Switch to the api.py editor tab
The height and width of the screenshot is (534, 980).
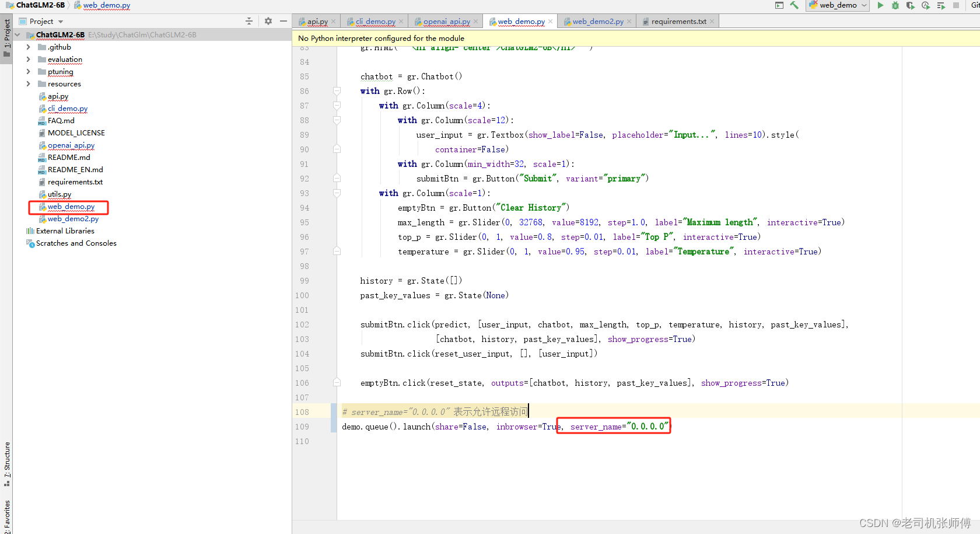pos(318,22)
